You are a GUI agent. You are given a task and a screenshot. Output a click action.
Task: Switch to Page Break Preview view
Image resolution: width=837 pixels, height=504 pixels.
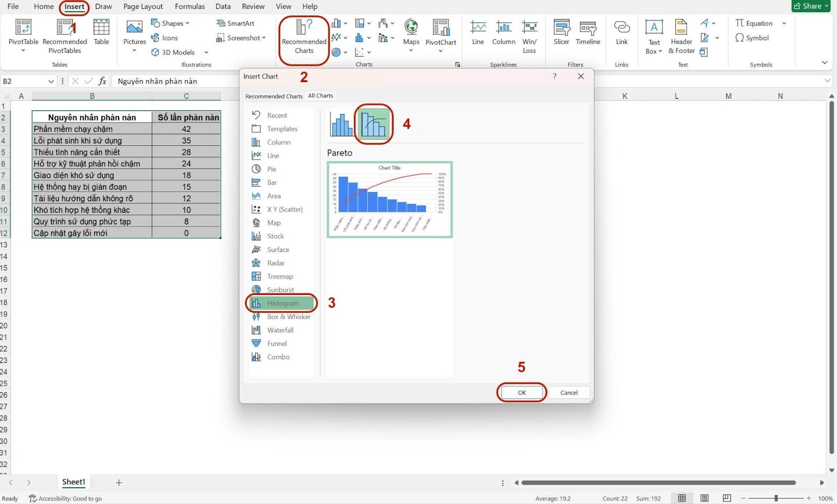[727, 498]
